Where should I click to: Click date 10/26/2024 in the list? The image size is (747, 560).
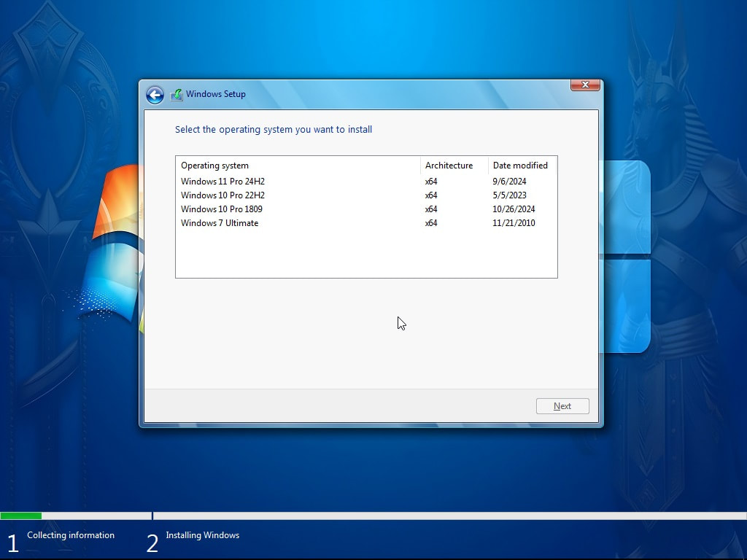point(514,209)
